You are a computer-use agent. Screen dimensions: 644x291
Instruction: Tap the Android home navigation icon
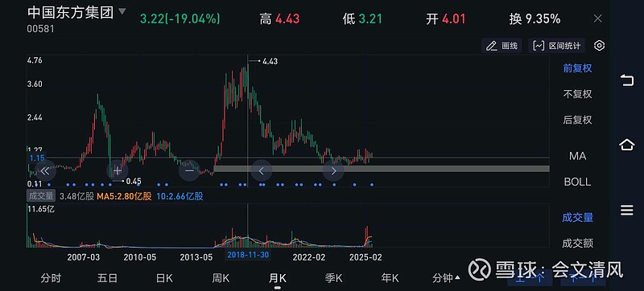pyautogui.click(x=627, y=145)
